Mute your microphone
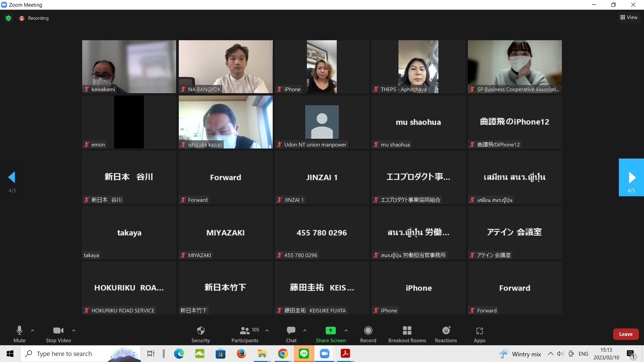Image resolution: width=644 pixels, height=362 pixels. [x=19, y=334]
